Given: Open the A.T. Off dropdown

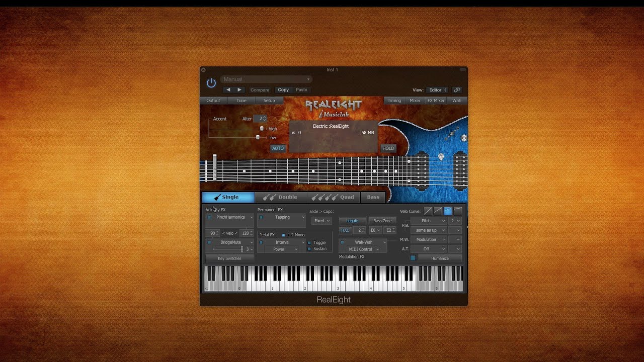Looking at the screenshot, I should [429, 249].
